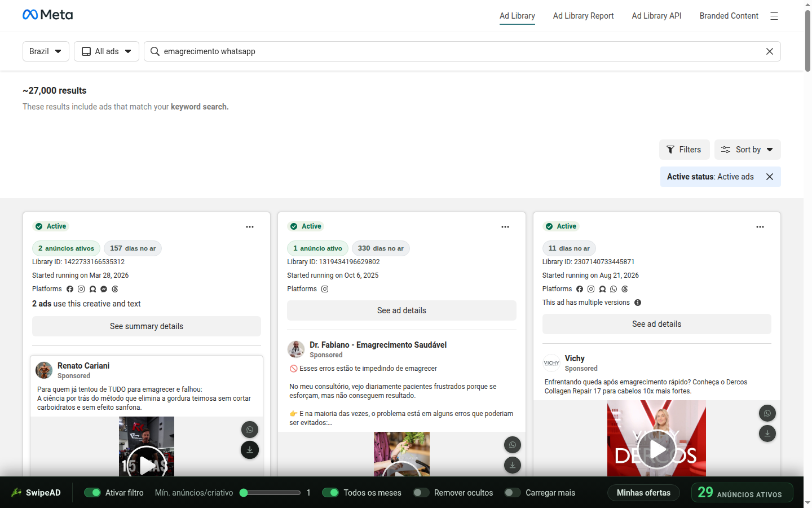Toggle the Ativar filtro switch

click(92, 493)
